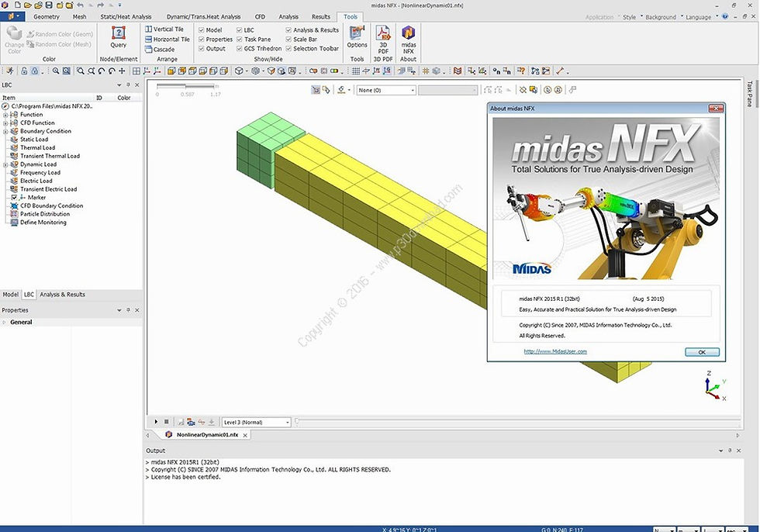Open the Mesh ribbon tab
The image size is (760, 532).
pyautogui.click(x=79, y=16)
